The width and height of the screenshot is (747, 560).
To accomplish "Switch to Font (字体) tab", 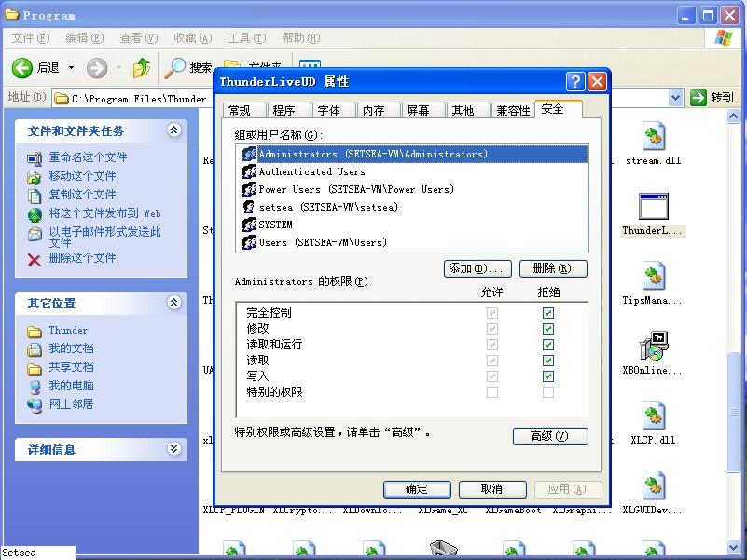I will tap(334, 111).
